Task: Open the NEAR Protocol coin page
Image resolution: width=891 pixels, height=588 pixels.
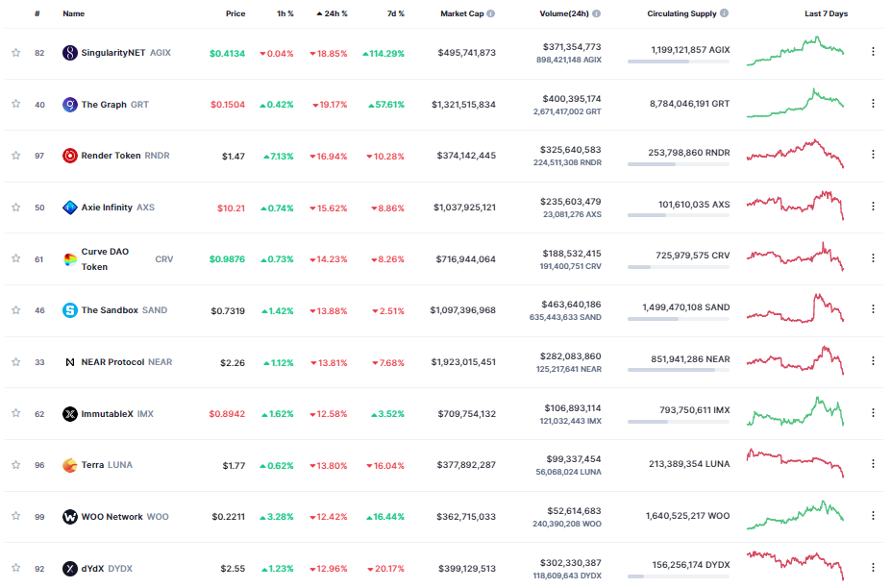Action: pyautogui.click(x=127, y=362)
